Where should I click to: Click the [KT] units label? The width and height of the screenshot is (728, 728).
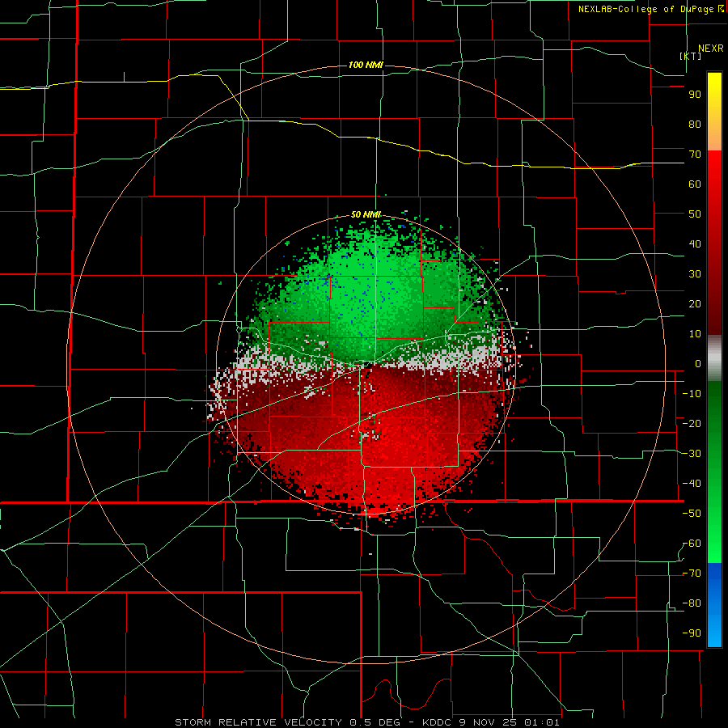(x=691, y=56)
